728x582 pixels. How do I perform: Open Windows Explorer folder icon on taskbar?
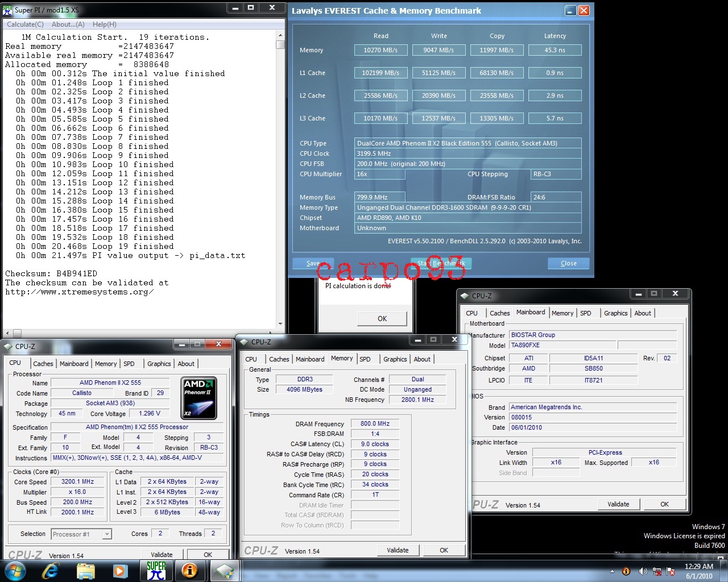click(x=85, y=571)
